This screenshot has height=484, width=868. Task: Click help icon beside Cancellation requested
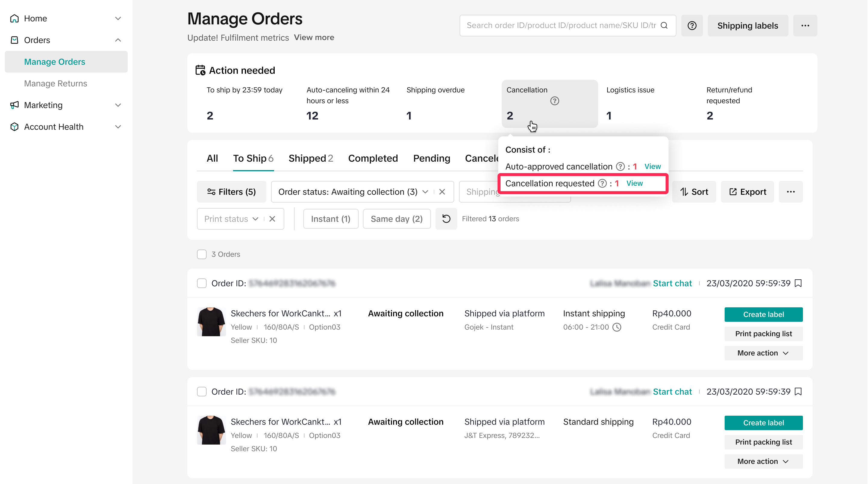(602, 183)
